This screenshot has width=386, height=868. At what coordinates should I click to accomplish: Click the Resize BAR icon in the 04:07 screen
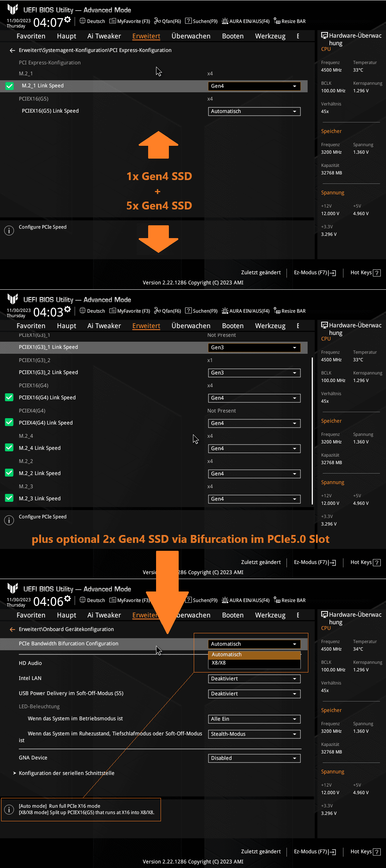click(x=277, y=21)
